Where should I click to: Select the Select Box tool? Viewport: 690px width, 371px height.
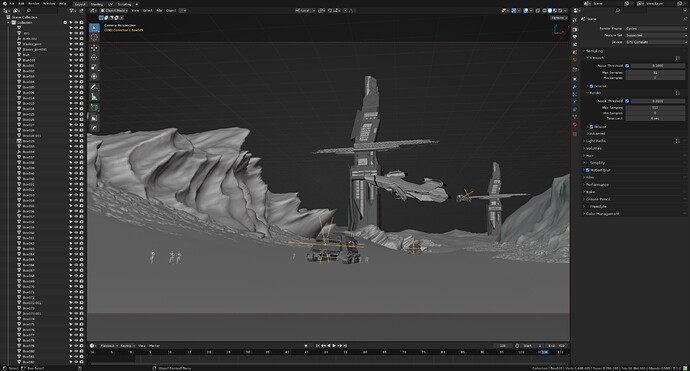(x=94, y=28)
